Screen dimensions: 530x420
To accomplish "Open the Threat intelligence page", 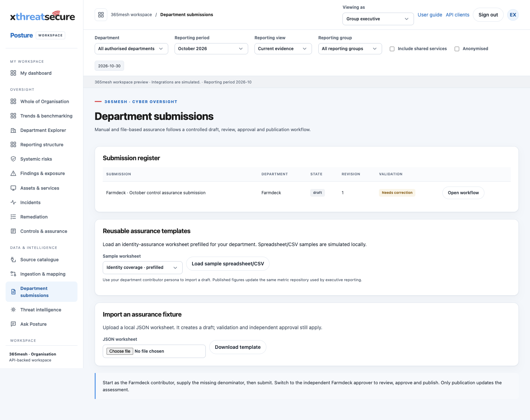I will pos(41,310).
